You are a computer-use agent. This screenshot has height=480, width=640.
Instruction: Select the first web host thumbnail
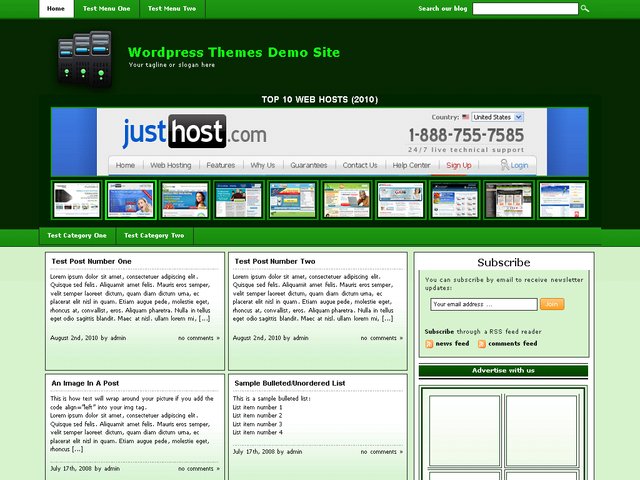pyautogui.click(x=77, y=200)
